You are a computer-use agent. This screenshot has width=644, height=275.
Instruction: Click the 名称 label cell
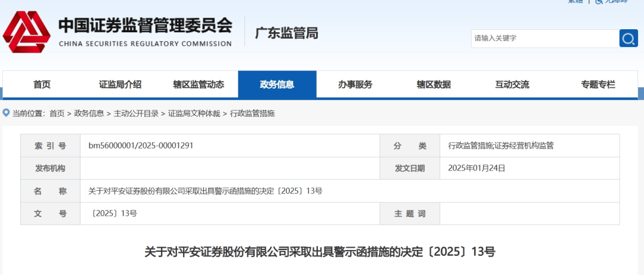[x=50, y=191]
